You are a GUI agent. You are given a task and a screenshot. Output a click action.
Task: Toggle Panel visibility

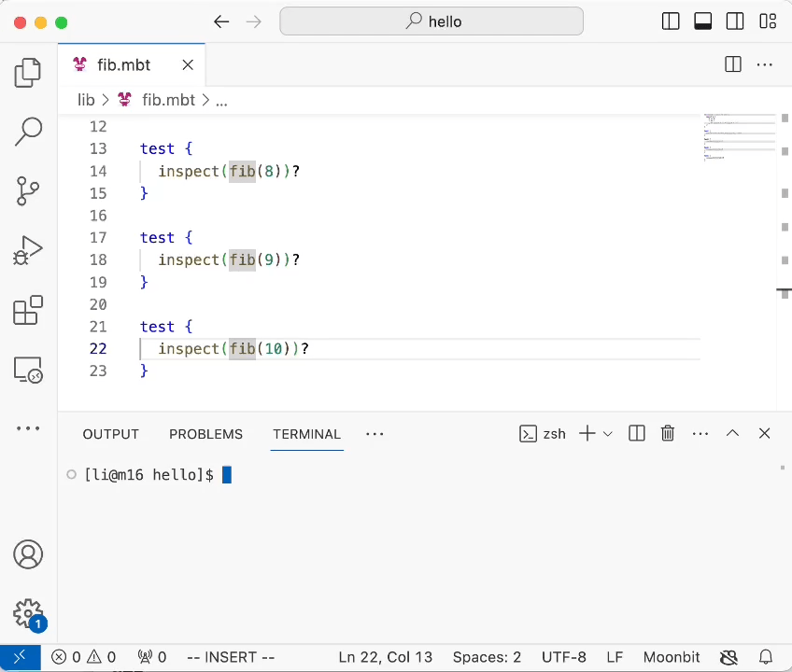pos(702,21)
